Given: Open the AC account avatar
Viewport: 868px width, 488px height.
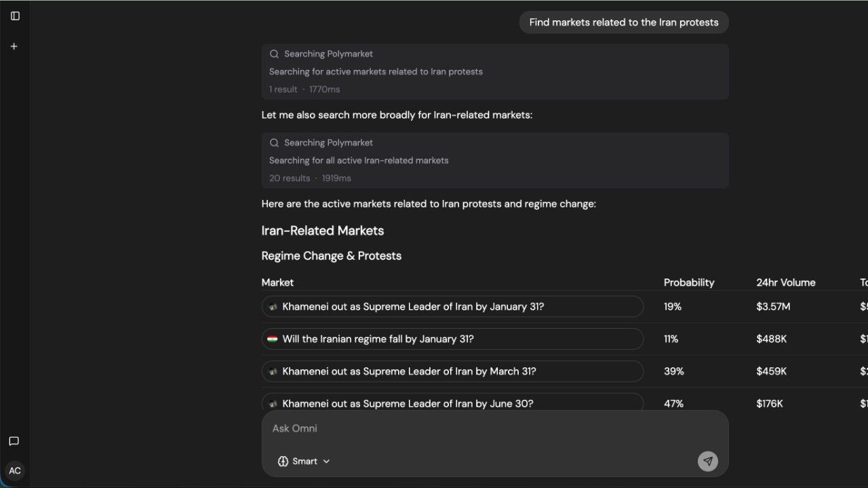Looking at the screenshot, I should point(15,470).
